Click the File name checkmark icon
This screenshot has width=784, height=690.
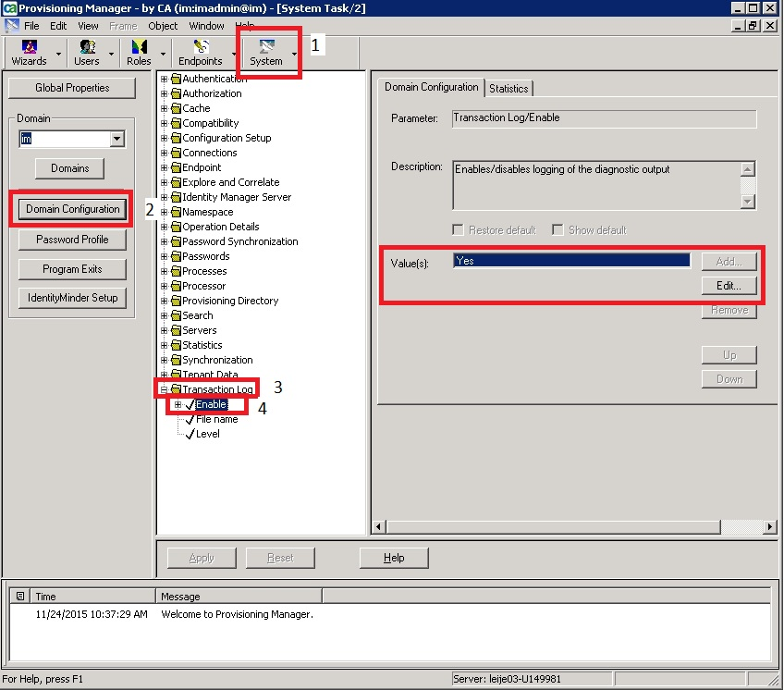(x=189, y=419)
